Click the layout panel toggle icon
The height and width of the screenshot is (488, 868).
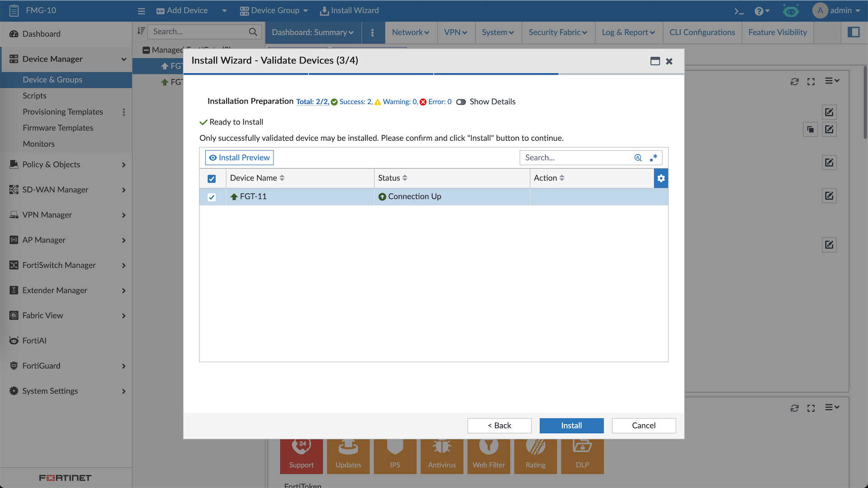click(x=854, y=32)
